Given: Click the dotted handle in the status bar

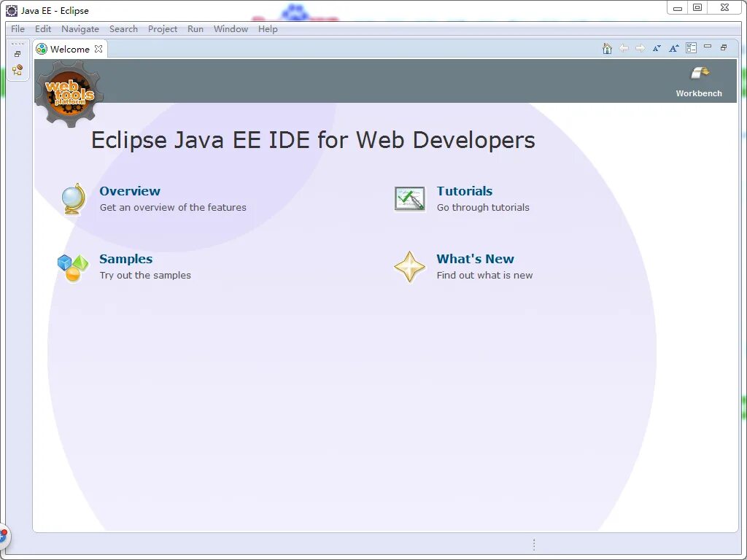Looking at the screenshot, I should pyautogui.click(x=534, y=544).
